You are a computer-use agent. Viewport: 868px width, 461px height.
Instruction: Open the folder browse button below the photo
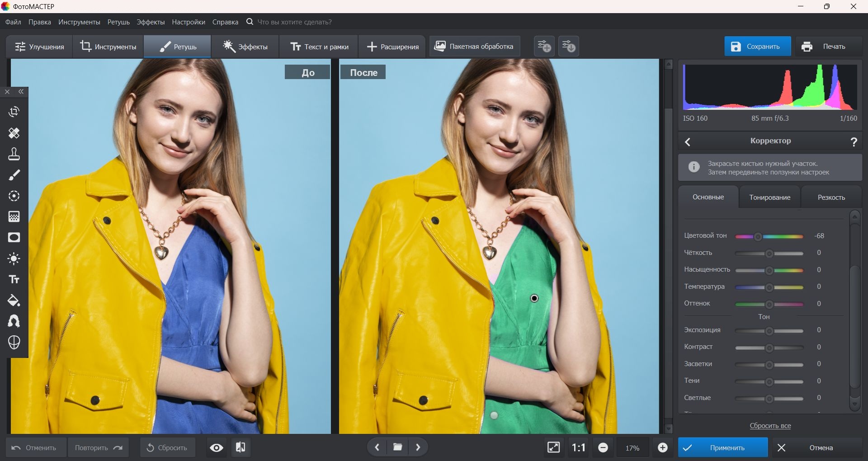[x=397, y=447]
